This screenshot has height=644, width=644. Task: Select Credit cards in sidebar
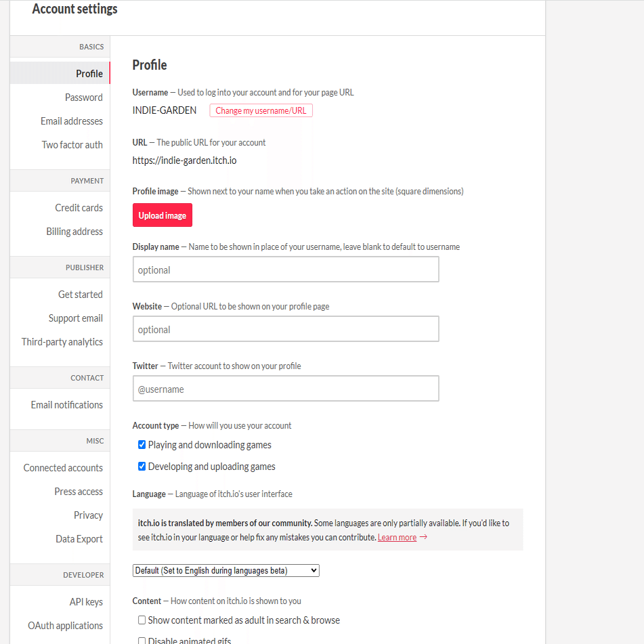(79, 208)
